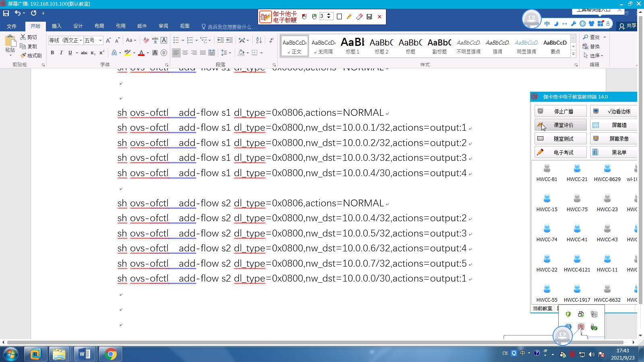Click the Phonetic Guide (wén) icon
This screenshot has height=362, width=644.
(155, 40)
